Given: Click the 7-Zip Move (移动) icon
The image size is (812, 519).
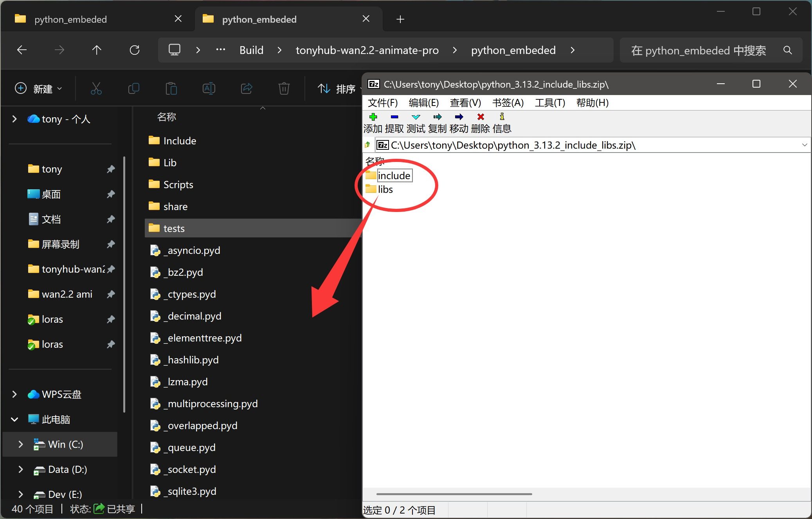Looking at the screenshot, I should click(x=459, y=117).
